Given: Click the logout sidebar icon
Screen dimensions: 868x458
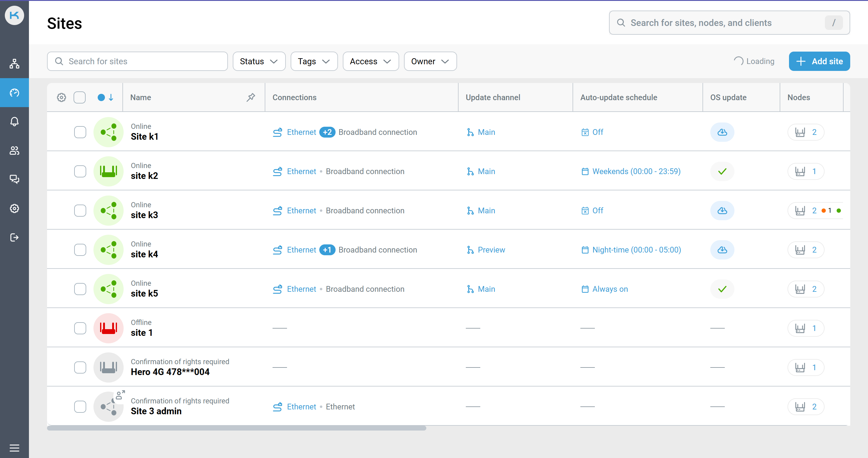Looking at the screenshot, I should pos(14,237).
